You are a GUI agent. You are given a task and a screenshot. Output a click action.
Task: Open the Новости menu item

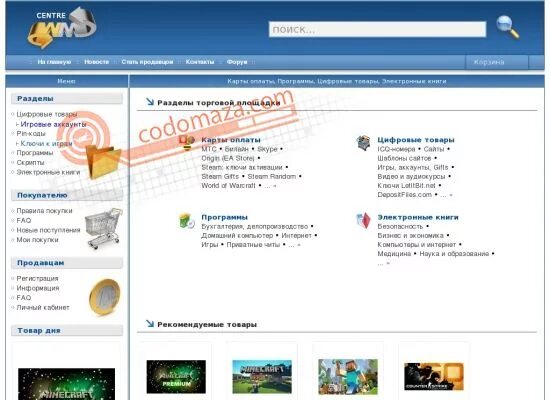[96, 62]
